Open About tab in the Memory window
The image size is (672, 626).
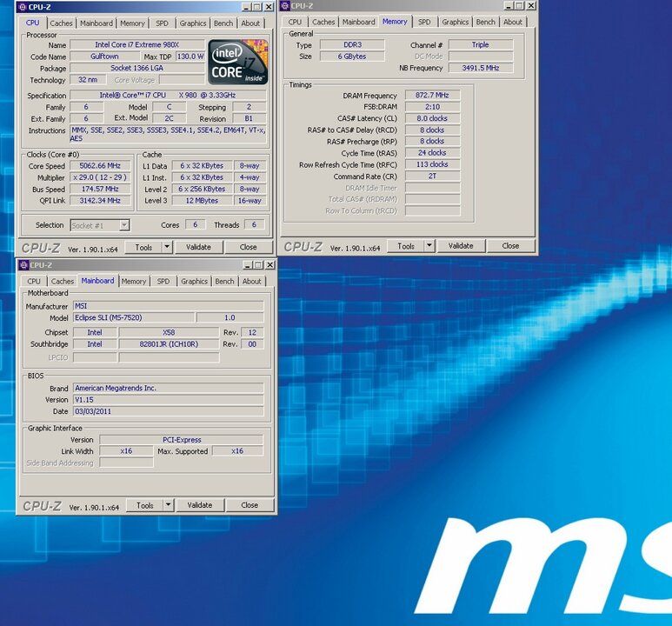pyautogui.click(x=513, y=22)
